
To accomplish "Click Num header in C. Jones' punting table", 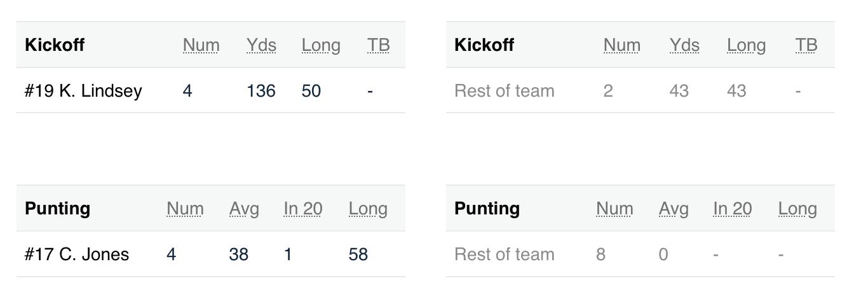I will [x=185, y=209].
